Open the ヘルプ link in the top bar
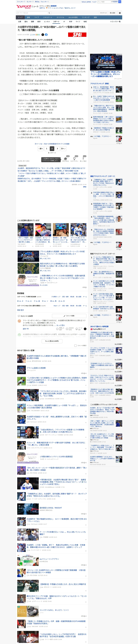The image size is (138, 644). click(x=94, y=2)
